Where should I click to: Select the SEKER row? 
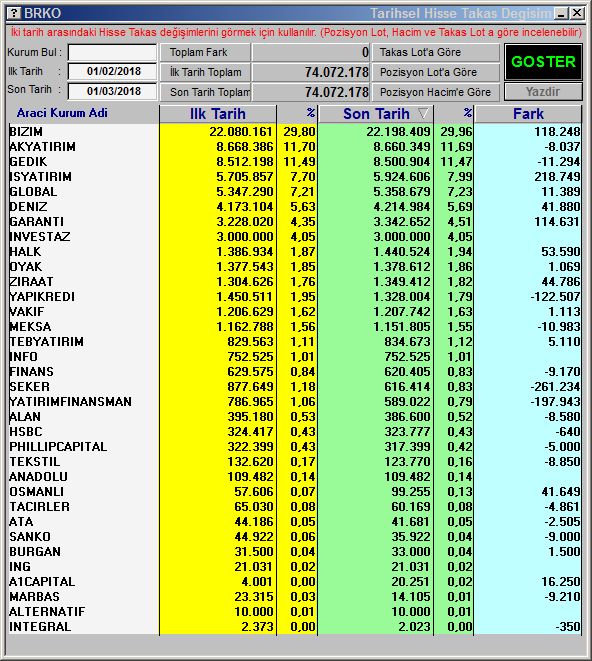click(x=295, y=387)
